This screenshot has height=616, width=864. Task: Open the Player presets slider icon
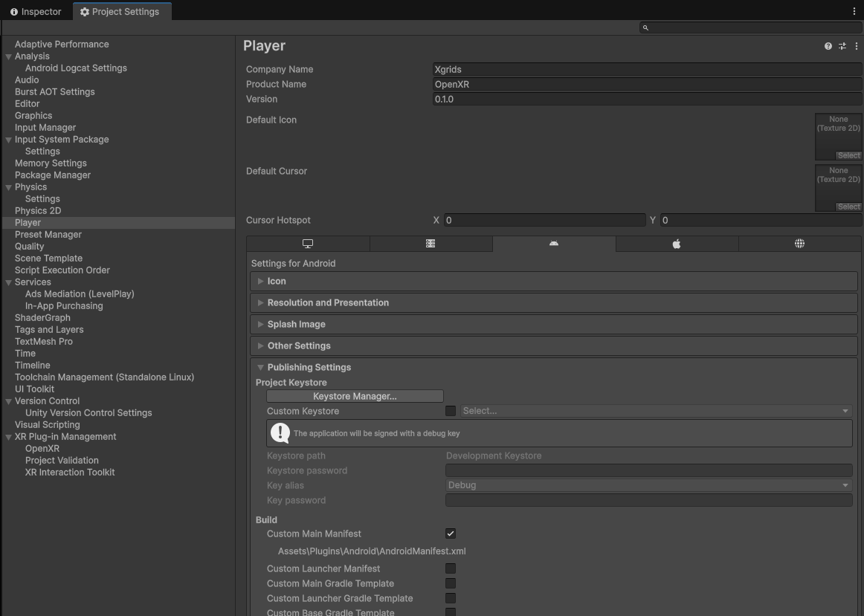[842, 46]
